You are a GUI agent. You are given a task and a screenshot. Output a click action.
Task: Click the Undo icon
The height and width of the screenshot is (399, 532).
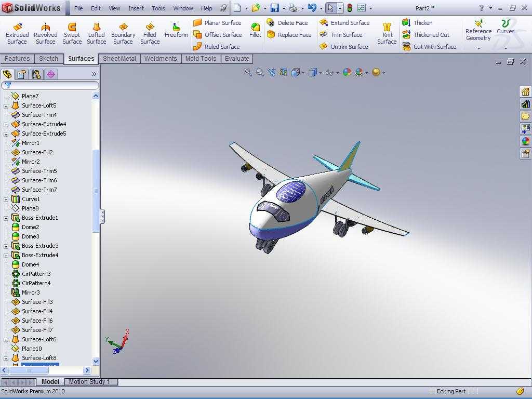(x=312, y=8)
